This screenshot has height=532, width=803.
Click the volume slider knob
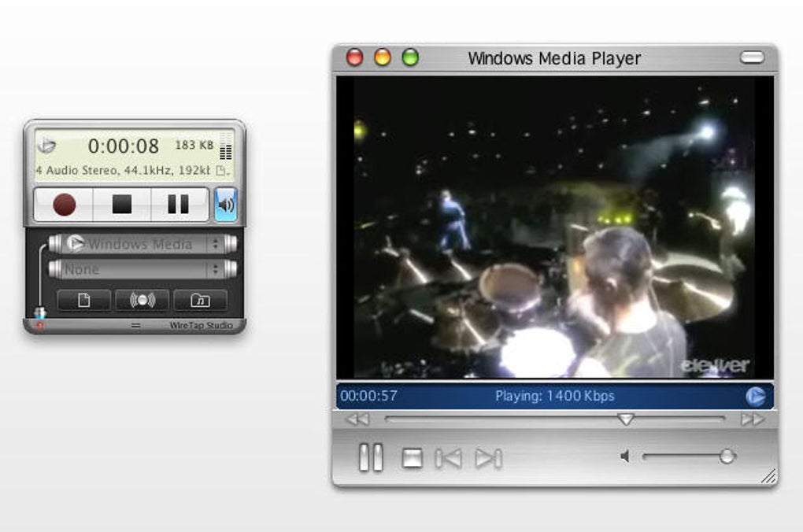pyautogui.click(x=727, y=456)
